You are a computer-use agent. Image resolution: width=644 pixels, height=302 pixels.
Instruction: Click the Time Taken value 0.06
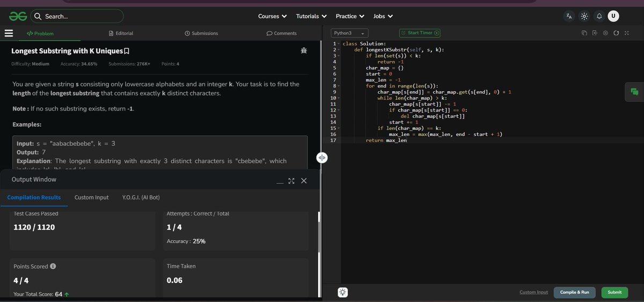pos(174,281)
